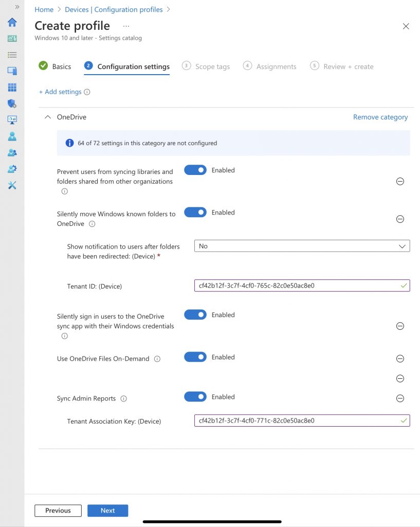Click the Tenant ID (Device) input field

302,286
